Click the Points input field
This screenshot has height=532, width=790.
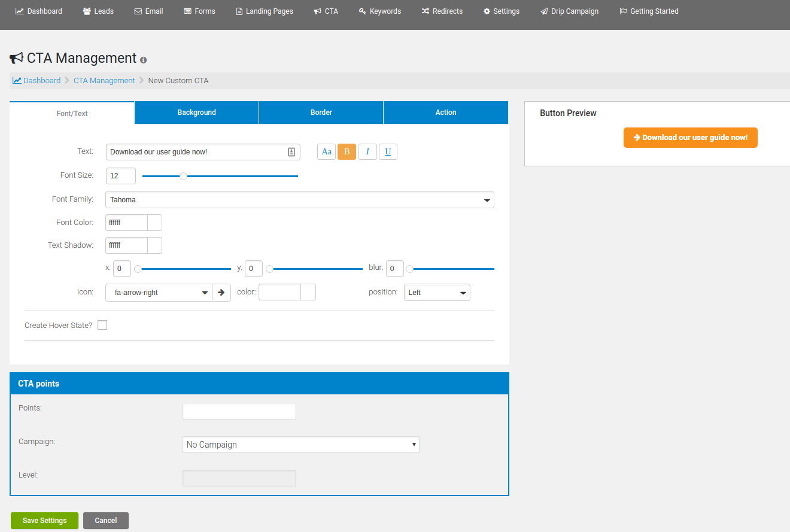(x=239, y=411)
